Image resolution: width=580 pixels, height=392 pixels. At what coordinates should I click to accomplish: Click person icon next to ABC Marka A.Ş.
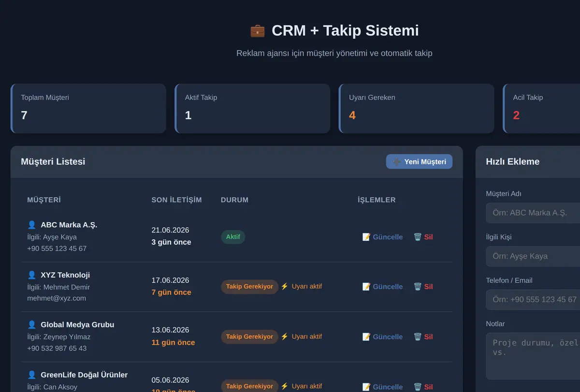pos(32,225)
